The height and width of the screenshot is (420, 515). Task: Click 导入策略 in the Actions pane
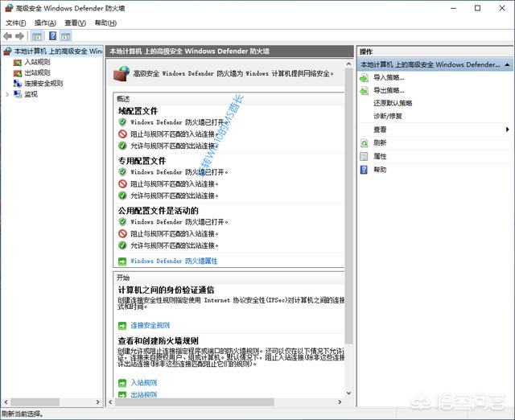click(x=388, y=77)
